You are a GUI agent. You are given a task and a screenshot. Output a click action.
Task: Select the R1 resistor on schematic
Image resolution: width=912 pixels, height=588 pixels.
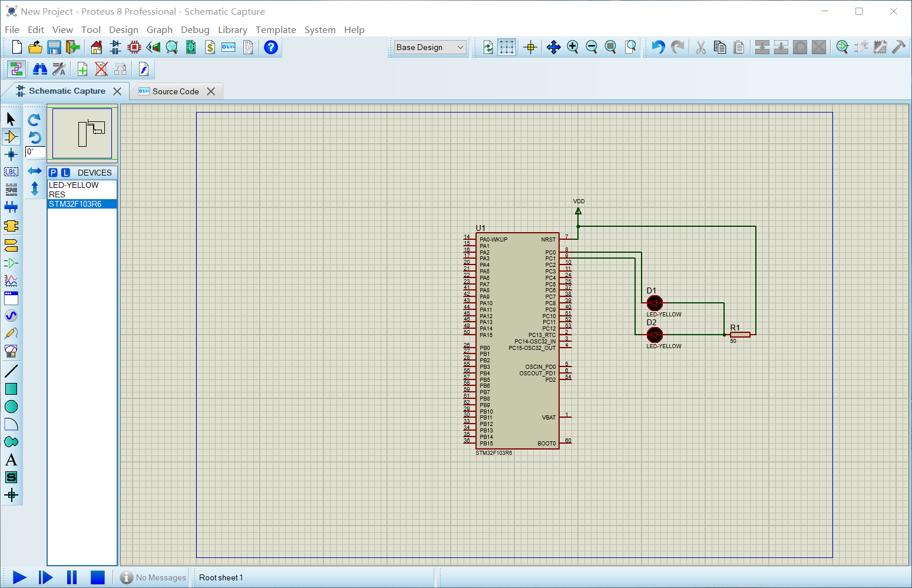tap(740, 334)
